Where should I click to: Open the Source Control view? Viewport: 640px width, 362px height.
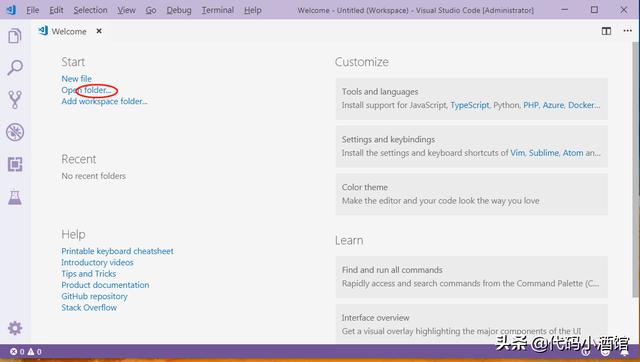click(x=15, y=100)
